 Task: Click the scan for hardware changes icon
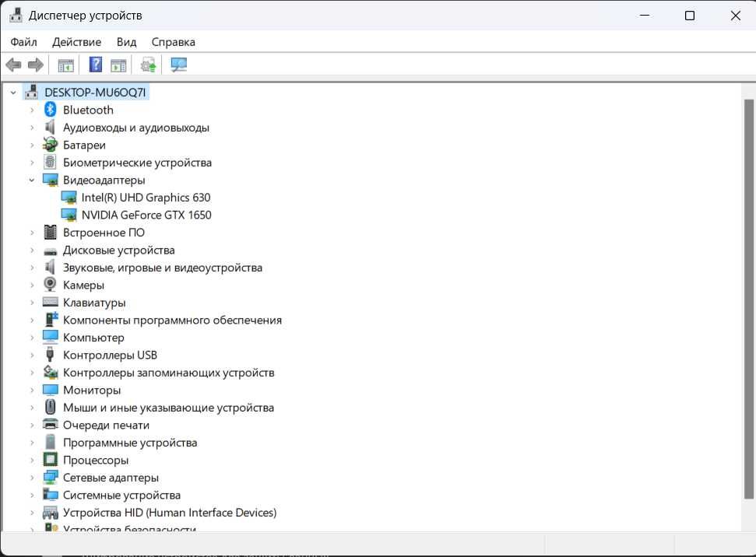click(179, 65)
